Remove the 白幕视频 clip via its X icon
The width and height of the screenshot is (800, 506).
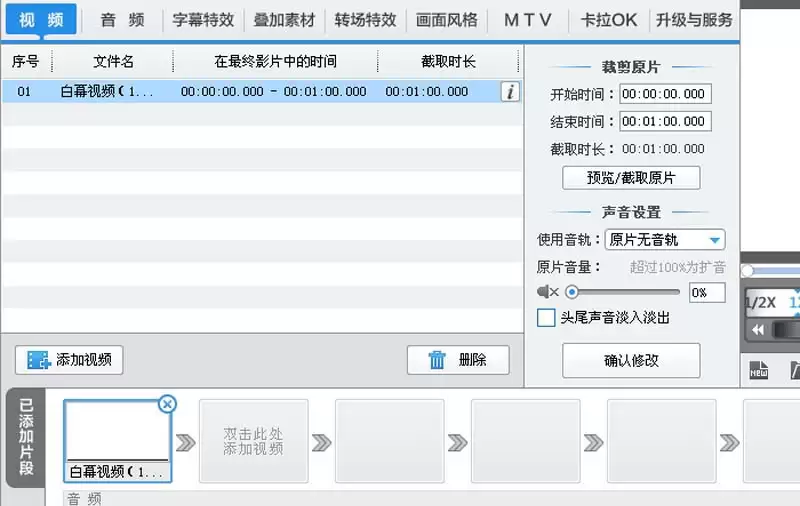coord(167,404)
